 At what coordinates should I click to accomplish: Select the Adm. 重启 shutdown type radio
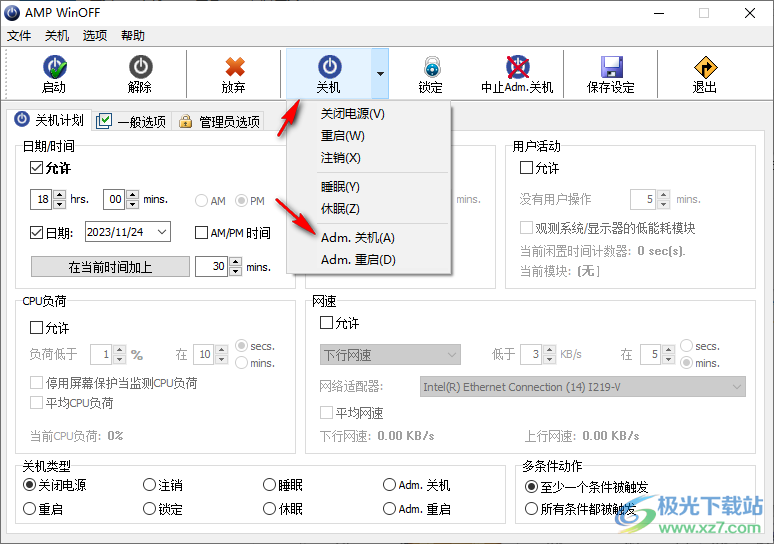tap(389, 509)
